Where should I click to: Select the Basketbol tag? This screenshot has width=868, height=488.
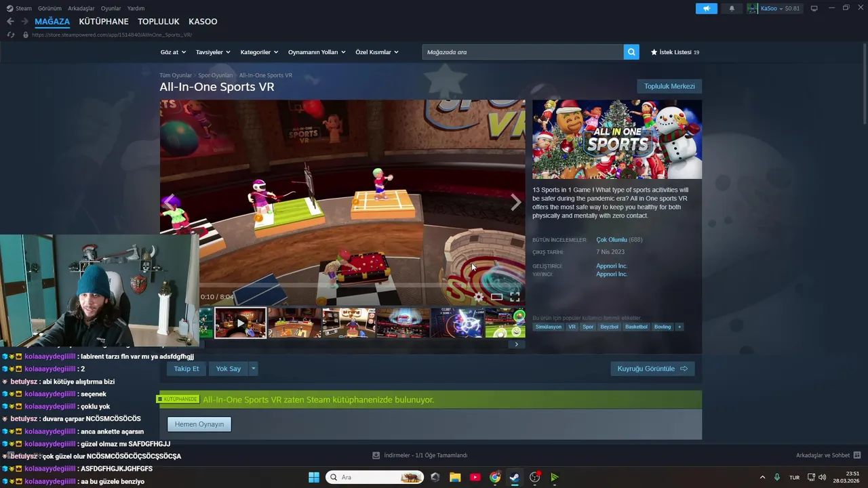pyautogui.click(x=636, y=327)
